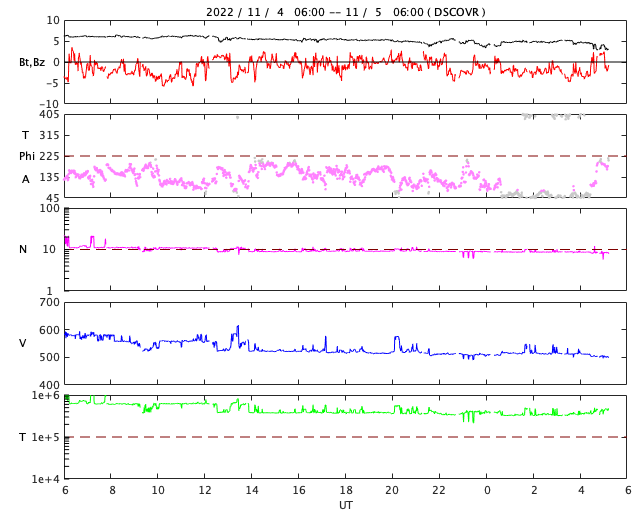The image size is (640, 512).
Task: Select the 'Bt,Bz' axis label
Action: point(32,62)
